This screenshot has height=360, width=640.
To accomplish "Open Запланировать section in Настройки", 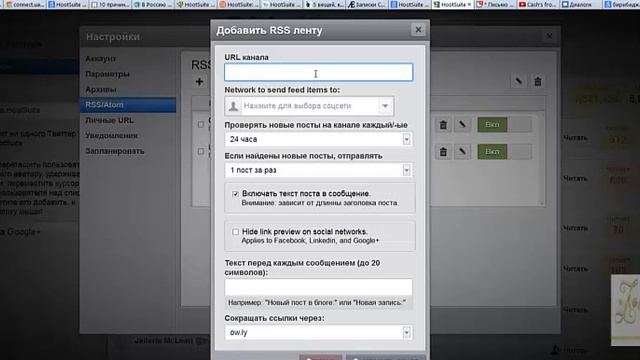I will pyautogui.click(x=115, y=151).
